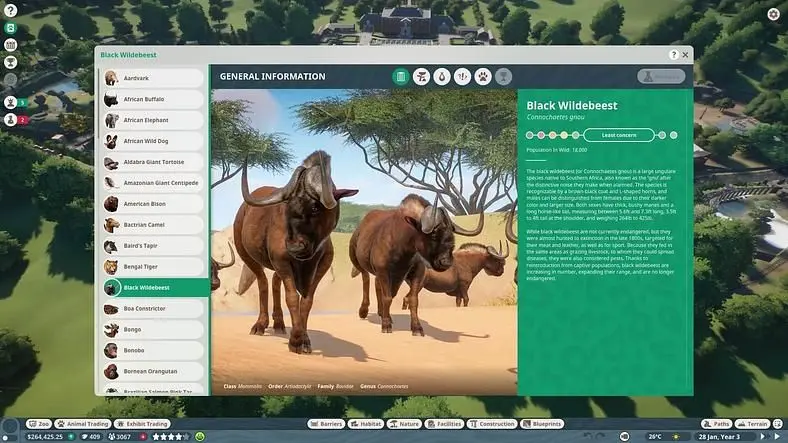788x443 pixels.
Task: Open the Terrain tool
Action: point(752,424)
